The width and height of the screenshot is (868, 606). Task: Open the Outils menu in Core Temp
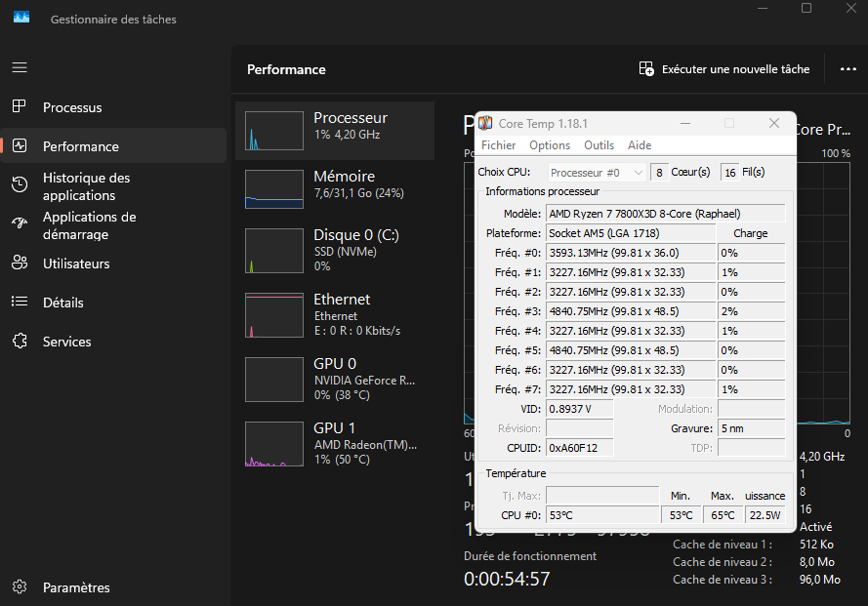point(599,145)
